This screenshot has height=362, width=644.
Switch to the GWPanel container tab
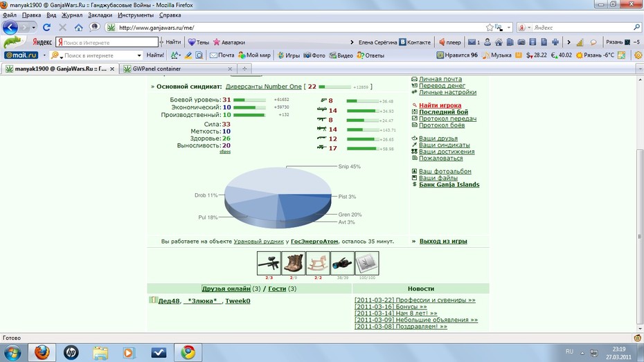coord(178,69)
